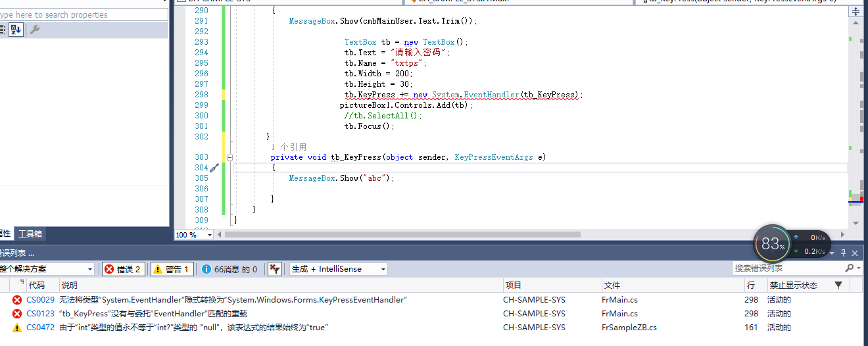Click the code line MessageBox.Show("abc")
868x346 pixels.
pyautogui.click(x=342, y=178)
